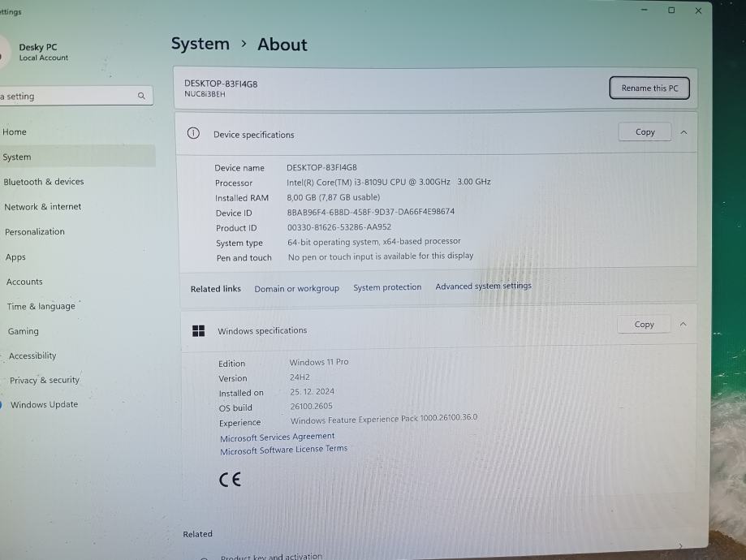The width and height of the screenshot is (746, 560).
Task: Click the NUC8i3BEH model text
Action: (205, 94)
